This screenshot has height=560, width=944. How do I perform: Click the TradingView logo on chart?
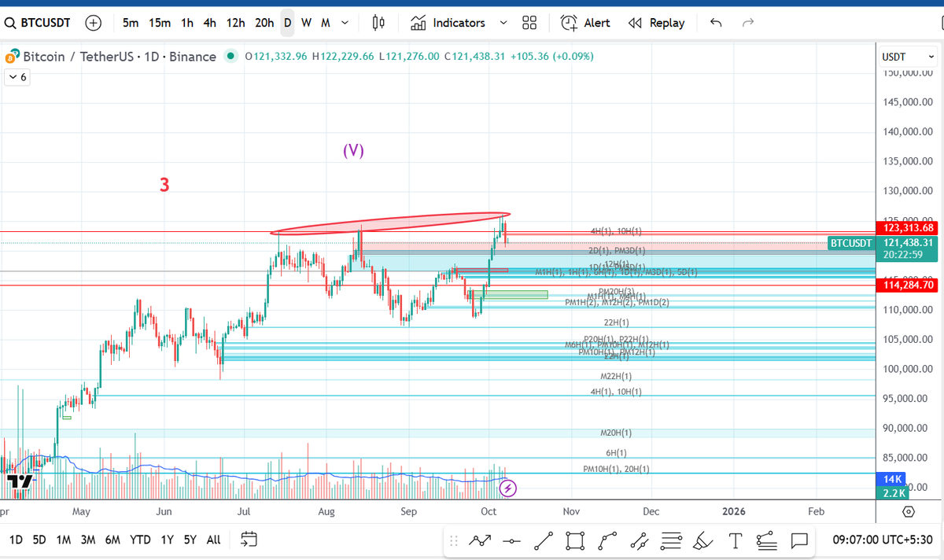[19, 481]
